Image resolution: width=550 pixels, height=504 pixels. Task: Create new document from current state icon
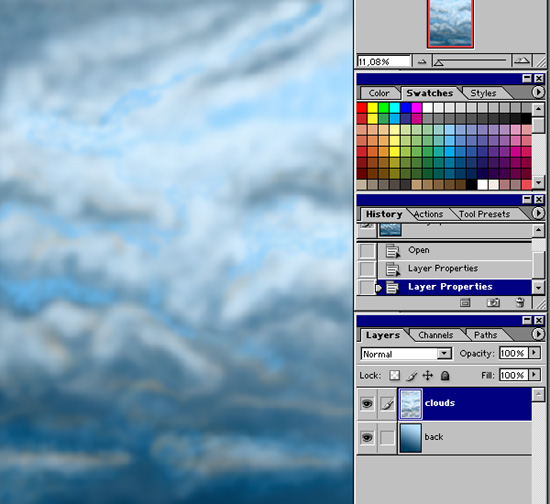[x=465, y=302]
